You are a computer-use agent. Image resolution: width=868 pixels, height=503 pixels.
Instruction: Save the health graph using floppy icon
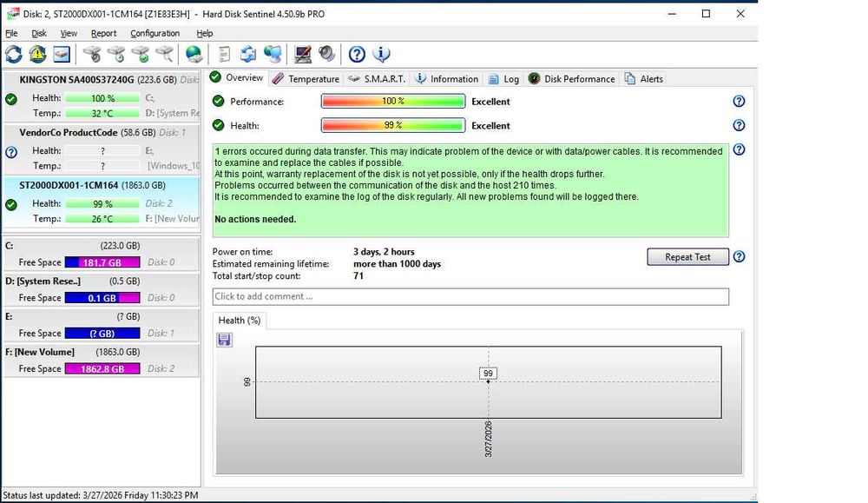tap(224, 340)
